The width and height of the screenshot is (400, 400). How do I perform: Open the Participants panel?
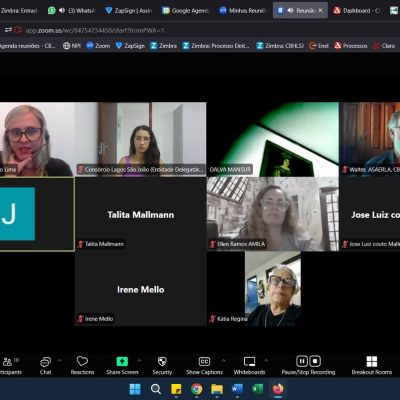10,365
